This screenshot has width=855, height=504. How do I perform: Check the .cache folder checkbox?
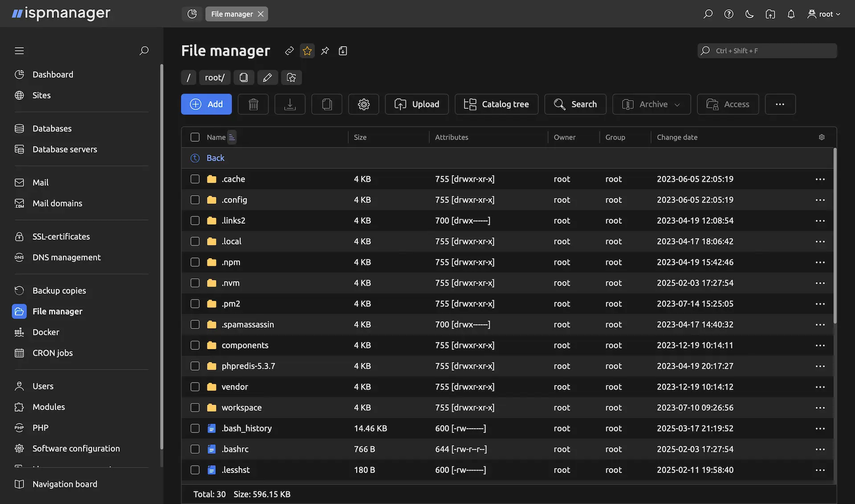pos(195,179)
